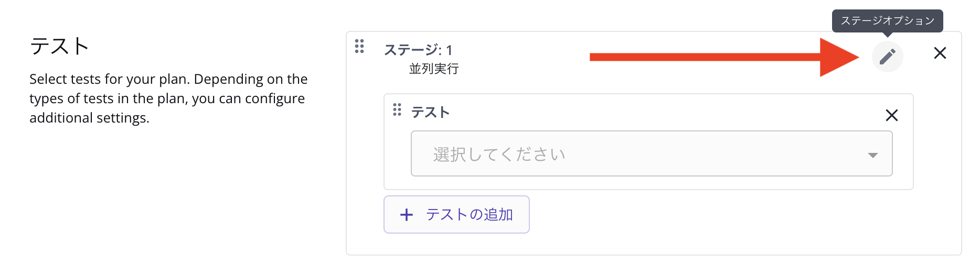Remove the テスト card with its X
The width and height of the screenshot is (980, 265).
click(891, 115)
